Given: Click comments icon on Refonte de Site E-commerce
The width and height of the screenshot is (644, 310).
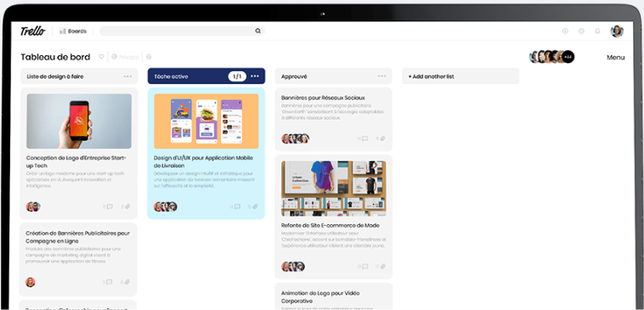Looking at the screenshot, I should (364, 267).
